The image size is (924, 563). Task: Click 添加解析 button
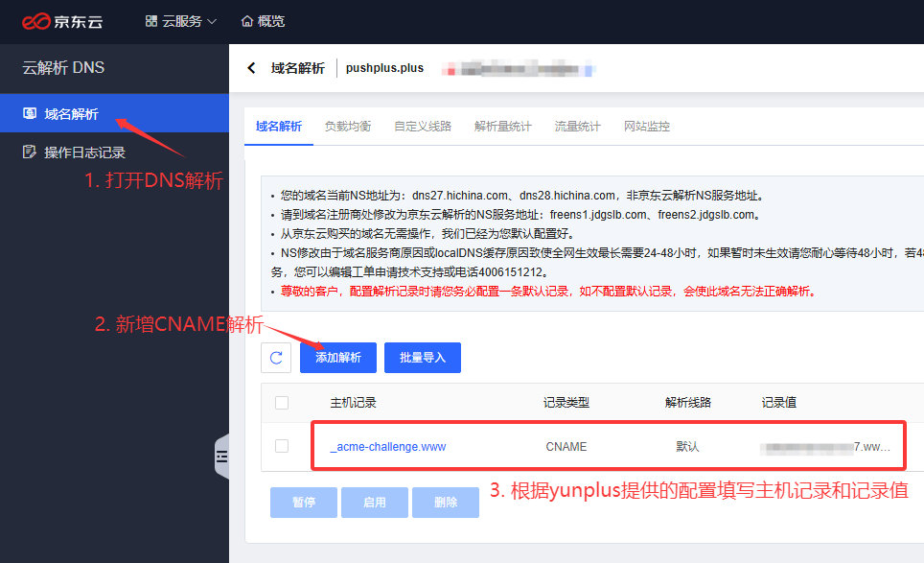(338, 358)
